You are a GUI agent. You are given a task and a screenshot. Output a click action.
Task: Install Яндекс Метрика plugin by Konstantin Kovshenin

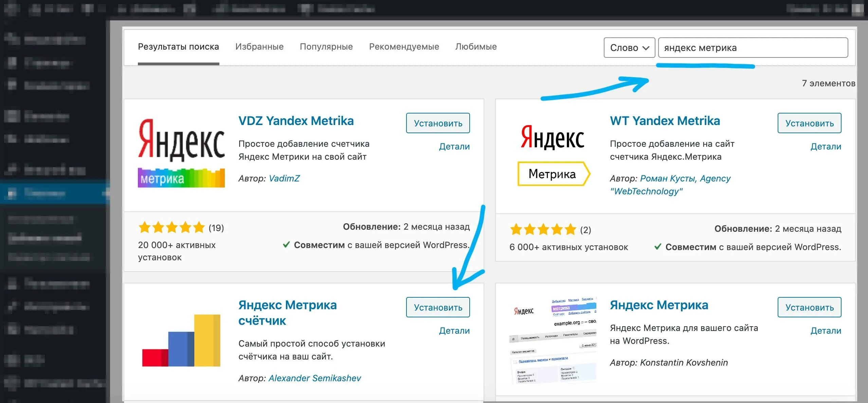[x=809, y=307]
